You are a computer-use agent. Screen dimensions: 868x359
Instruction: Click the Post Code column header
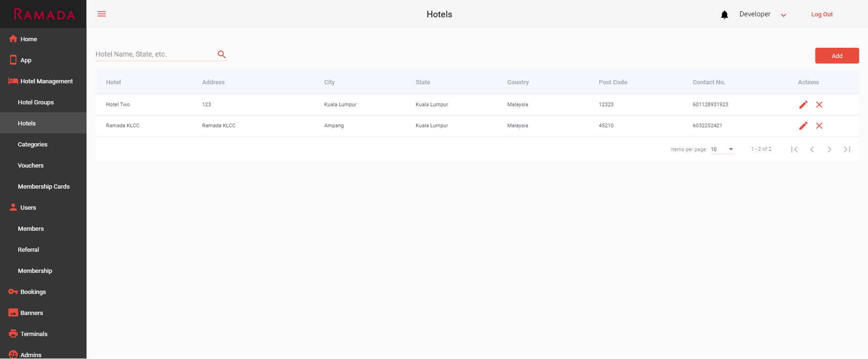click(613, 82)
